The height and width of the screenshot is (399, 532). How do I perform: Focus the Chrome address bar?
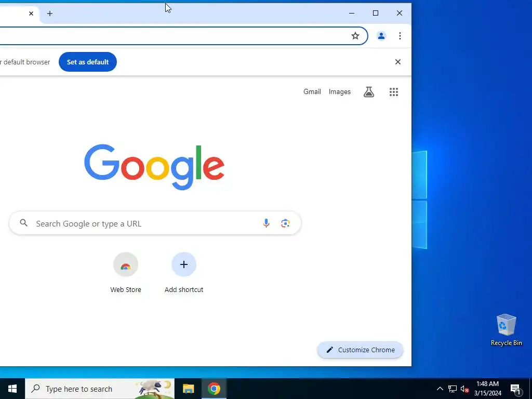183,36
